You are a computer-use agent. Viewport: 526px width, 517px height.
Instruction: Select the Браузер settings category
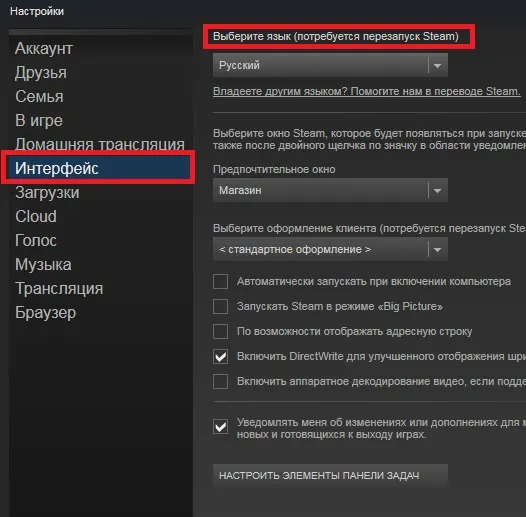click(x=45, y=312)
